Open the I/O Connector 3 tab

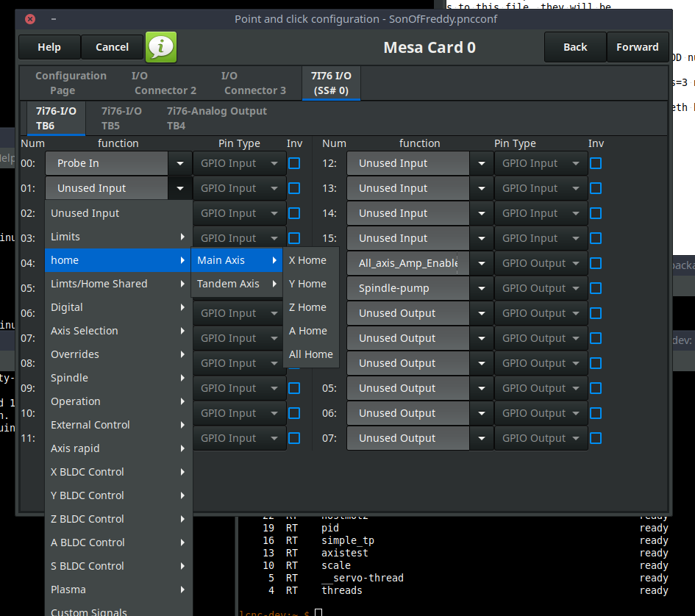(x=255, y=83)
